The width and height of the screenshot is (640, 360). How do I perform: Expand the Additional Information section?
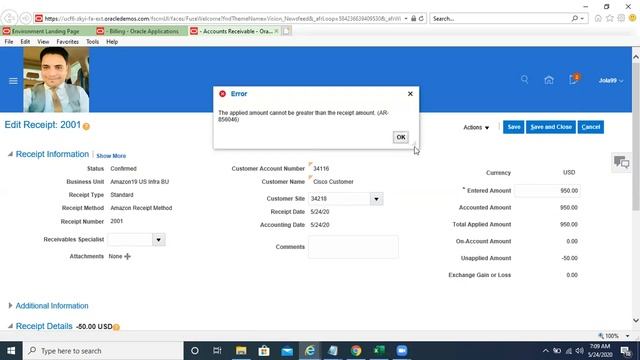[10, 305]
